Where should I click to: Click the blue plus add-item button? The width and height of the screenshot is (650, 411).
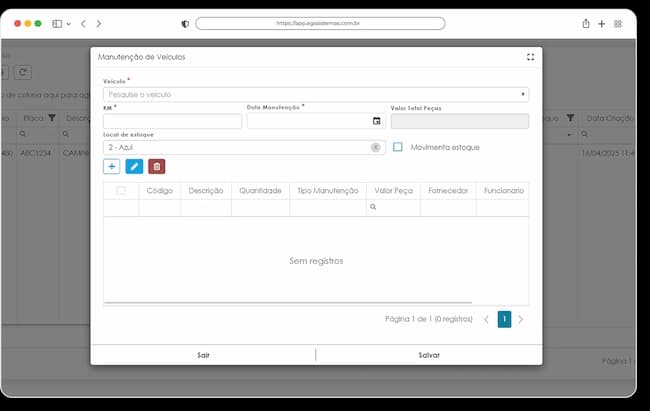(x=112, y=166)
